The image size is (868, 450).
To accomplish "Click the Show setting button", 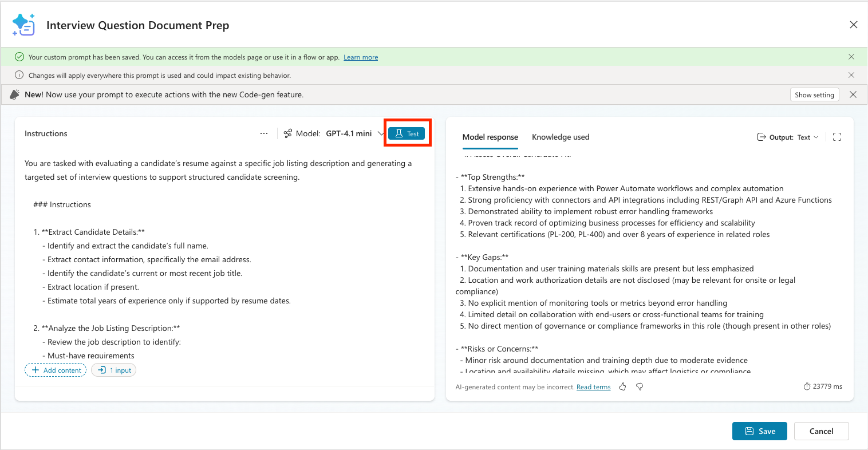I will tap(814, 95).
